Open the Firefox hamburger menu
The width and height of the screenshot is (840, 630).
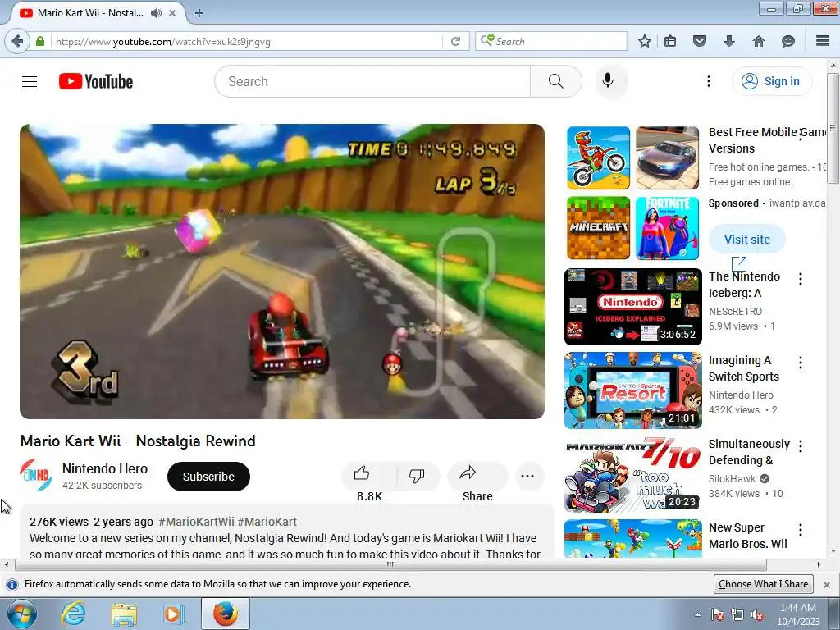[823, 41]
